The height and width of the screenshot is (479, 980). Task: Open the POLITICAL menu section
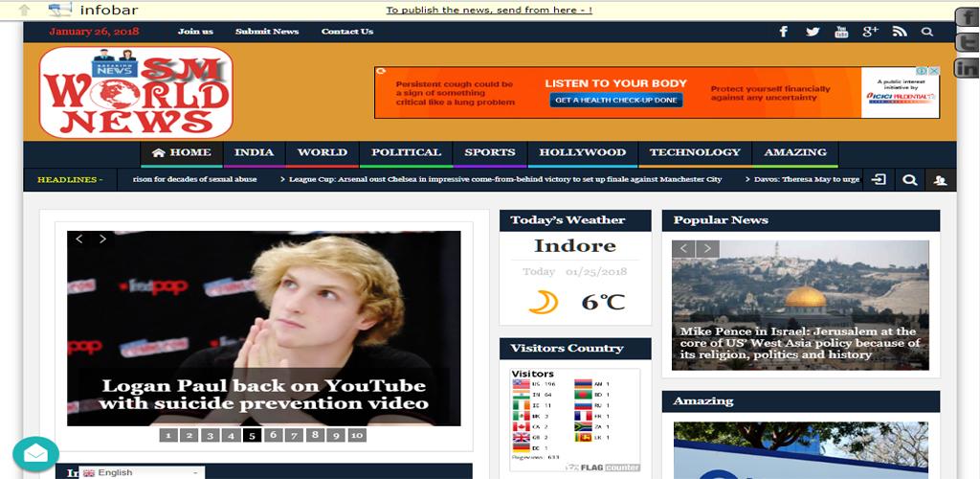406,153
